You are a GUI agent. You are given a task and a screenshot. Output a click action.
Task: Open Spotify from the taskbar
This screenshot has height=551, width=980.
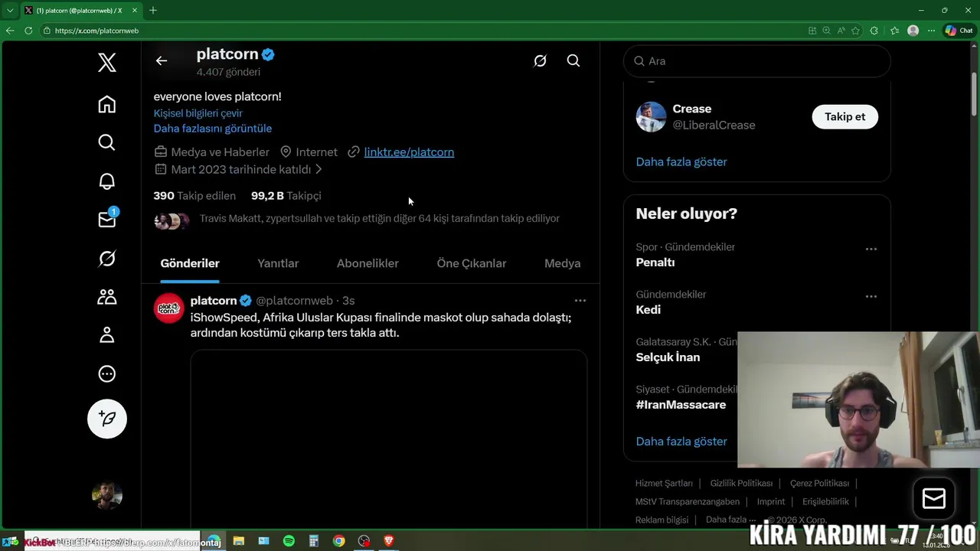(289, 541)
